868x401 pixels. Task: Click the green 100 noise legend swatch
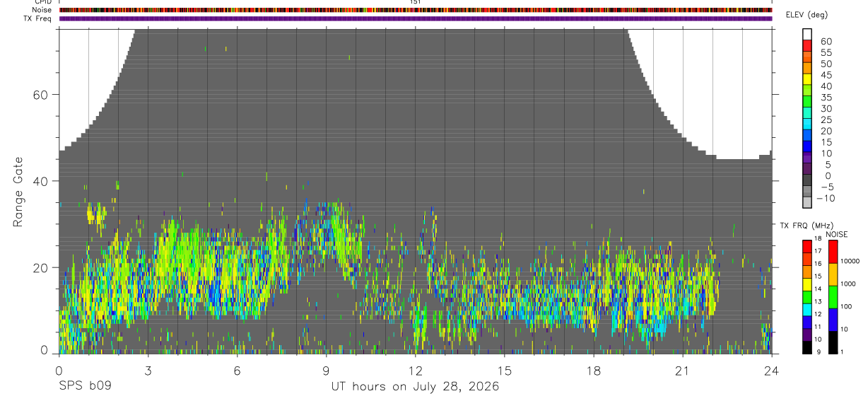(832, 297)
